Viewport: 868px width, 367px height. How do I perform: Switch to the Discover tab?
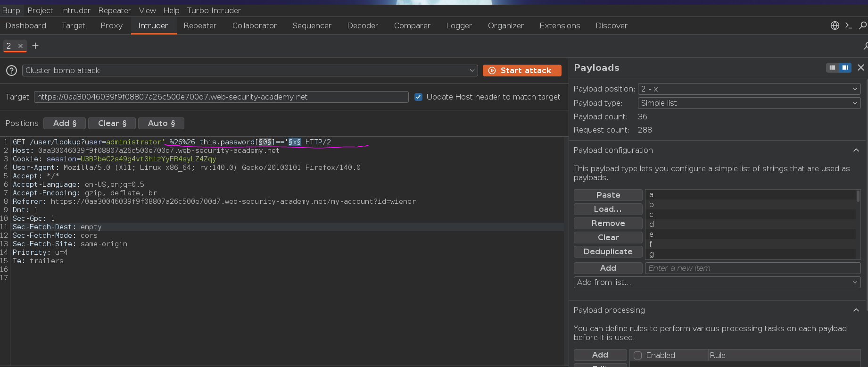pos(612,25)
